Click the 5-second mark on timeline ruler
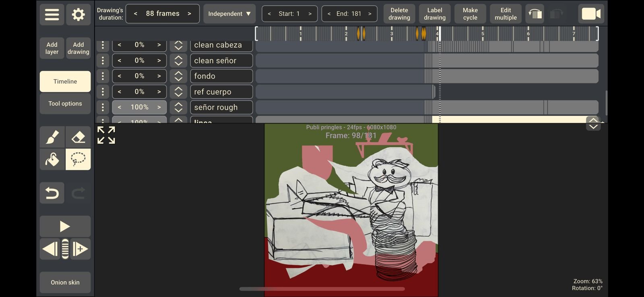Image resolution: width=644 pixels, height=297 pixels. pyautogui.click(x=483, y=34)
